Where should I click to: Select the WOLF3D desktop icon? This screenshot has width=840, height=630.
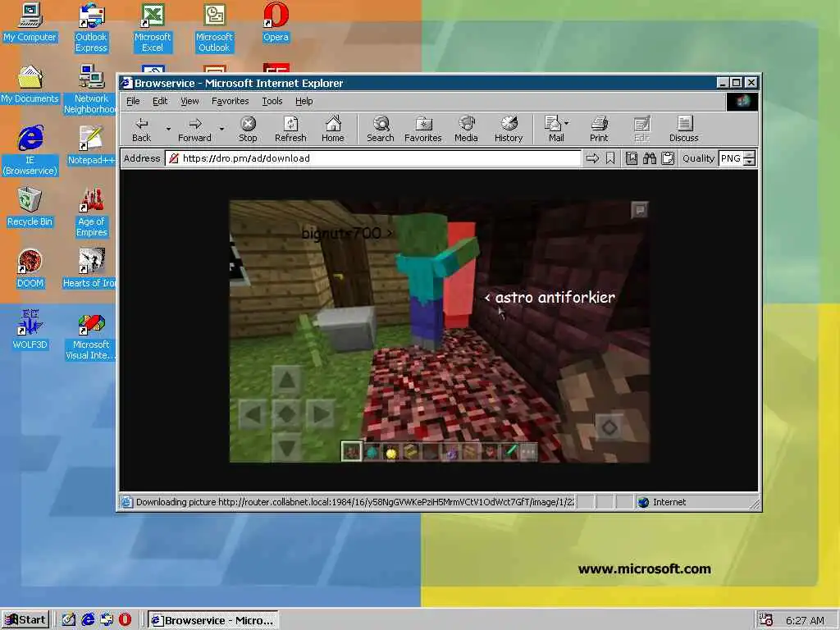30,330
